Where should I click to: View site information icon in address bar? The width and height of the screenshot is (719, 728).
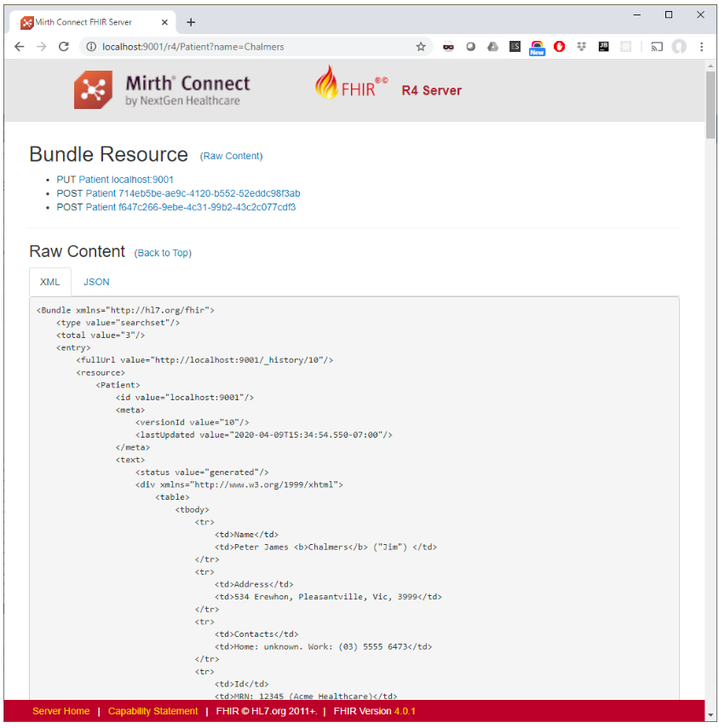click(x=91, y=47)
